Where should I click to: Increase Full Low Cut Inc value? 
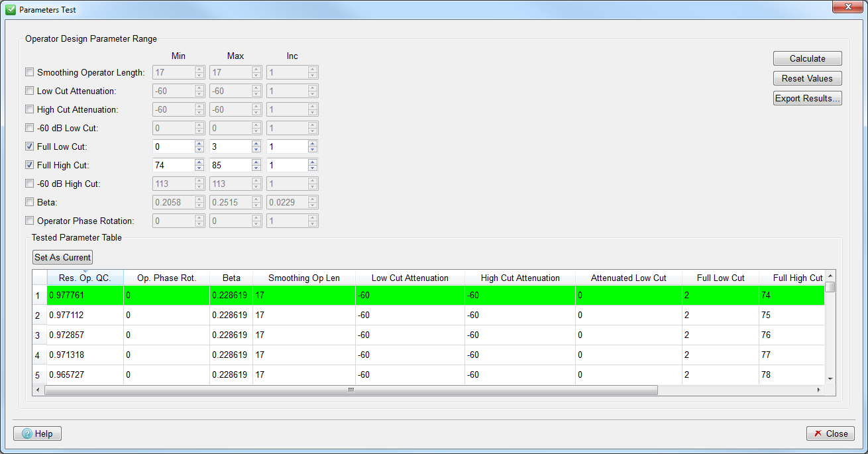(x=313, y=143)
